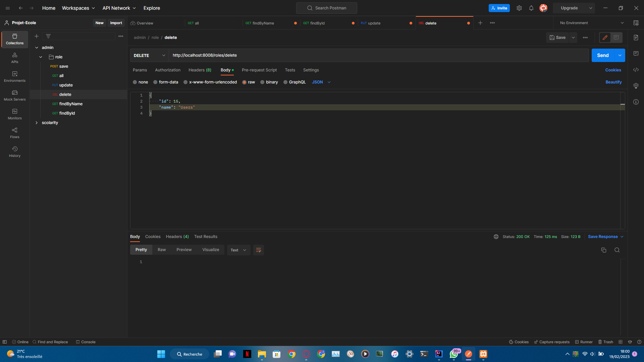Image resolution: width=644 pixels, height=362 pixels.
Task: Open the Save Response dropdown
Action: pyautogui.click(x=605, y=237)
